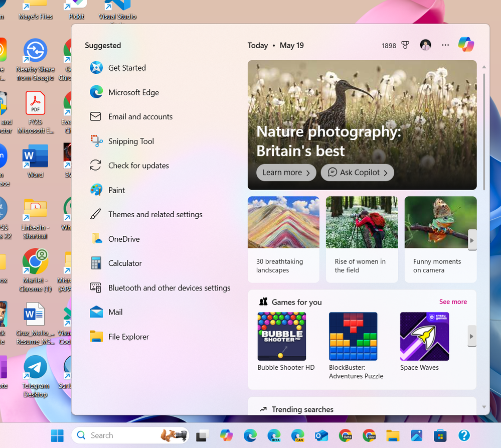The image size is (501, 448).
Task: Select FY25 Microsoft PDF desktop file
Action: click(x=35, y=112)
